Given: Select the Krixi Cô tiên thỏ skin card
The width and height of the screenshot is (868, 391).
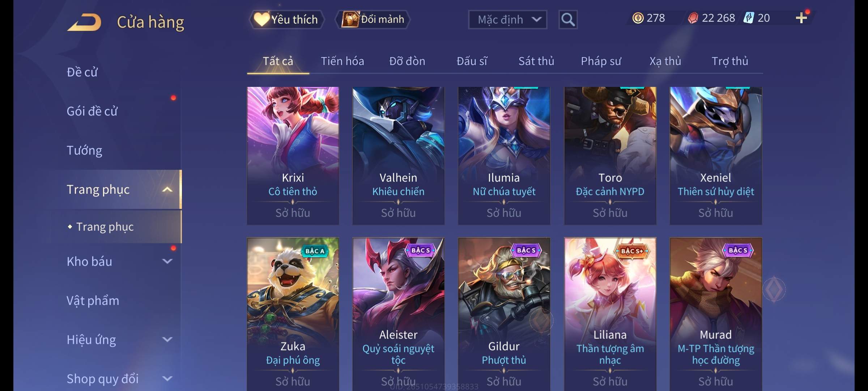Looking at the screenshot, I should coord(293,156).
